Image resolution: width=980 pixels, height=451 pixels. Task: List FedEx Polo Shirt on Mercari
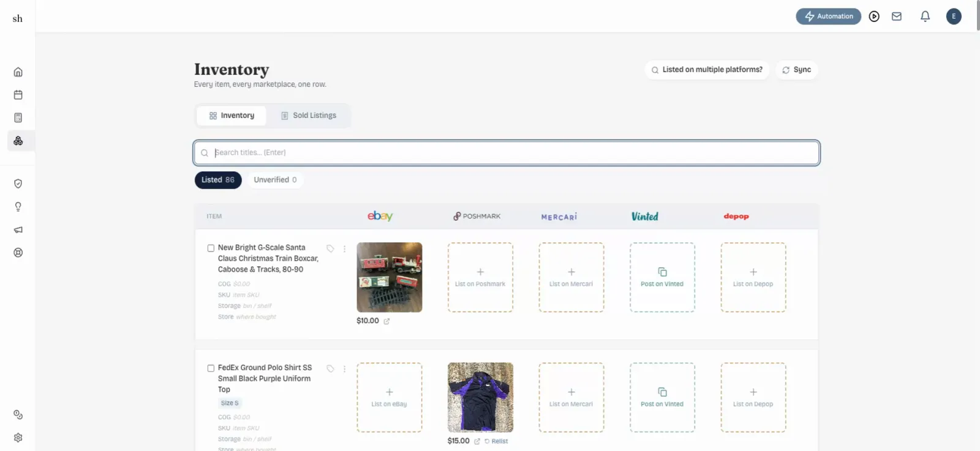(x=571, y=397)
